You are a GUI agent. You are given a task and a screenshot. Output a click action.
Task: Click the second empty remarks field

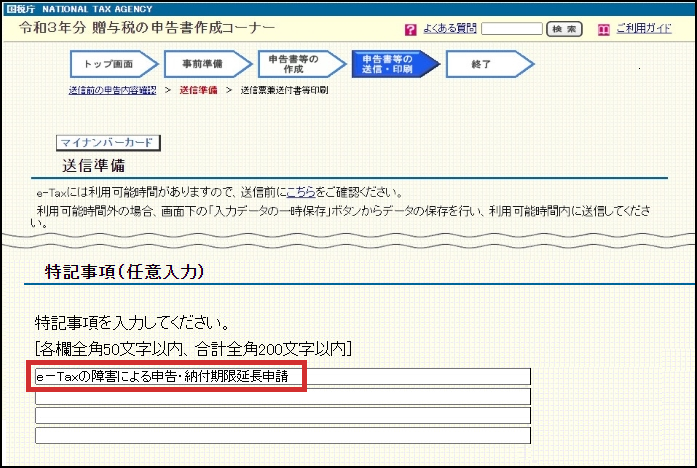pyautogui.click(x=283, y=396)
